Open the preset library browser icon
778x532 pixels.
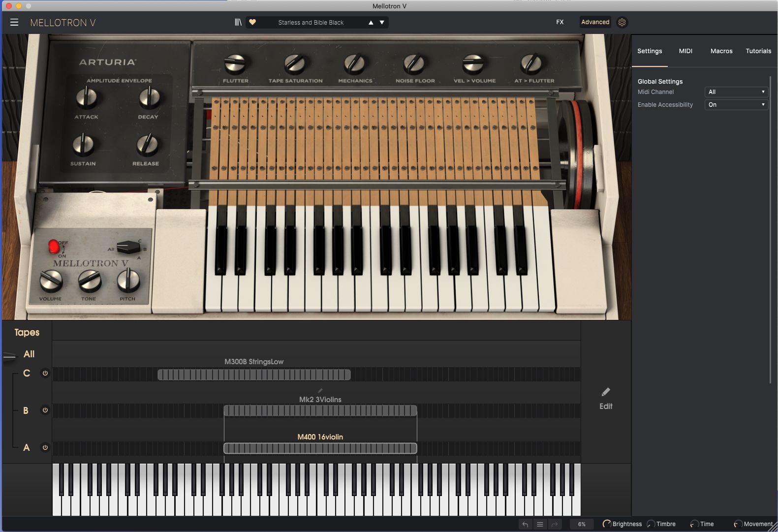(x=238, y=22)
